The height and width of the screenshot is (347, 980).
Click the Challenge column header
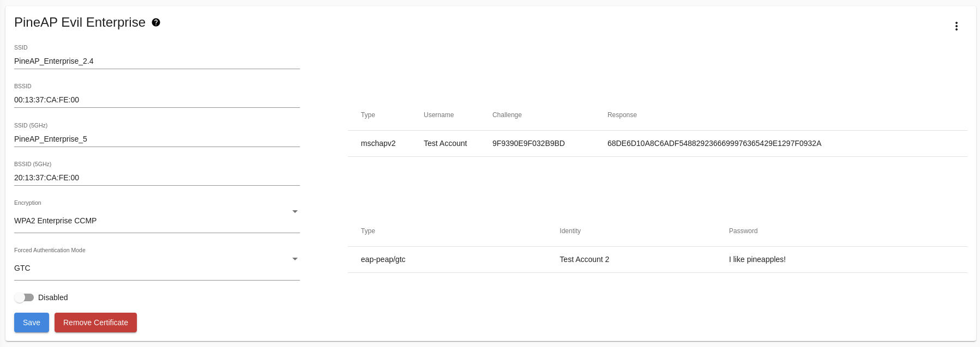(x=507, y=115)
